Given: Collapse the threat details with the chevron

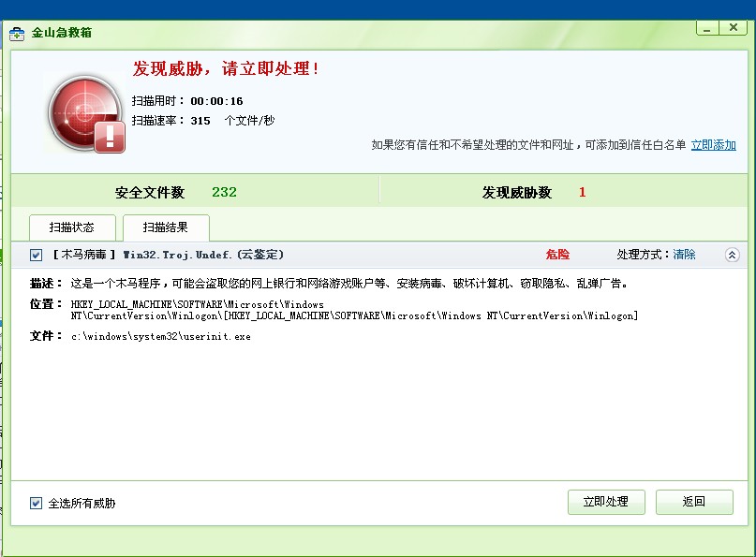Looking at the screenshot, I should (x=732, y=255).
